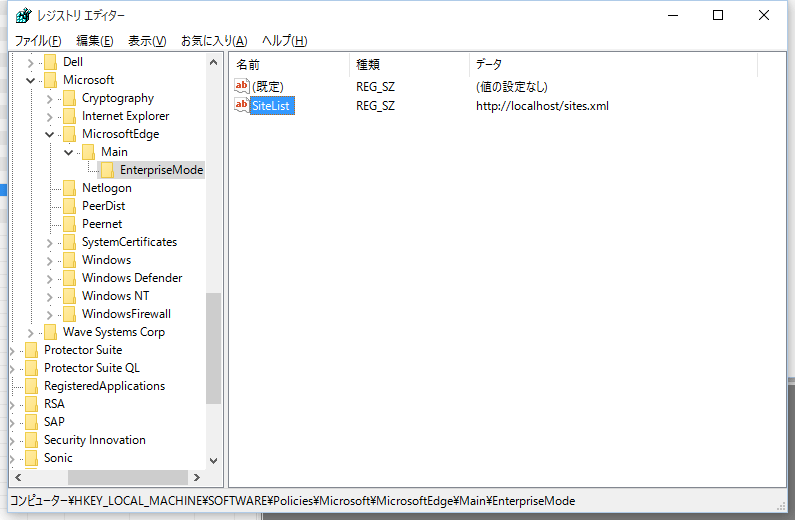
Task: Click the Windows Defender folder icon
Action: click(69, 278)
